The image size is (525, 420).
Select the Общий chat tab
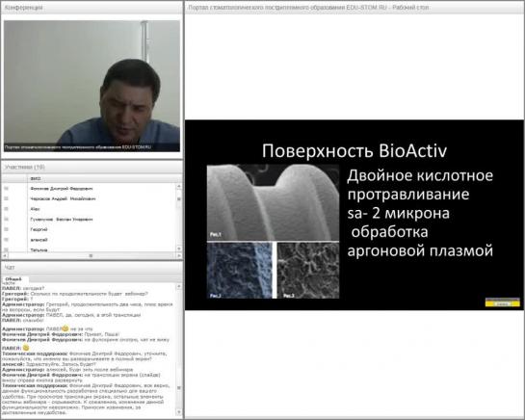coord(14,279)
